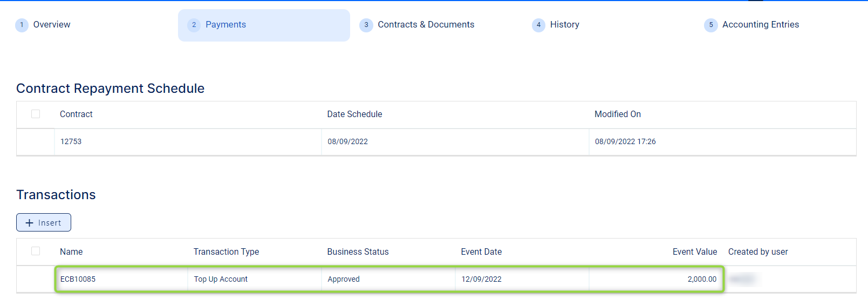Click the Event Value column header
Screen dimensions: 868x306
(x=694, y=252)
